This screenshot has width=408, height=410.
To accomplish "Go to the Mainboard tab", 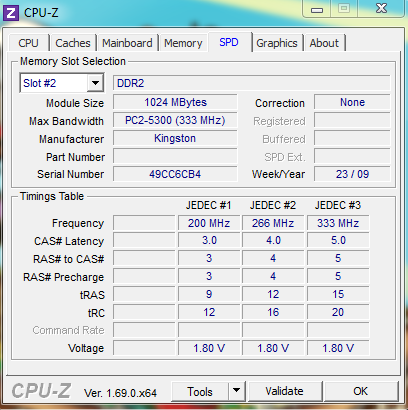I will [127, 43].
